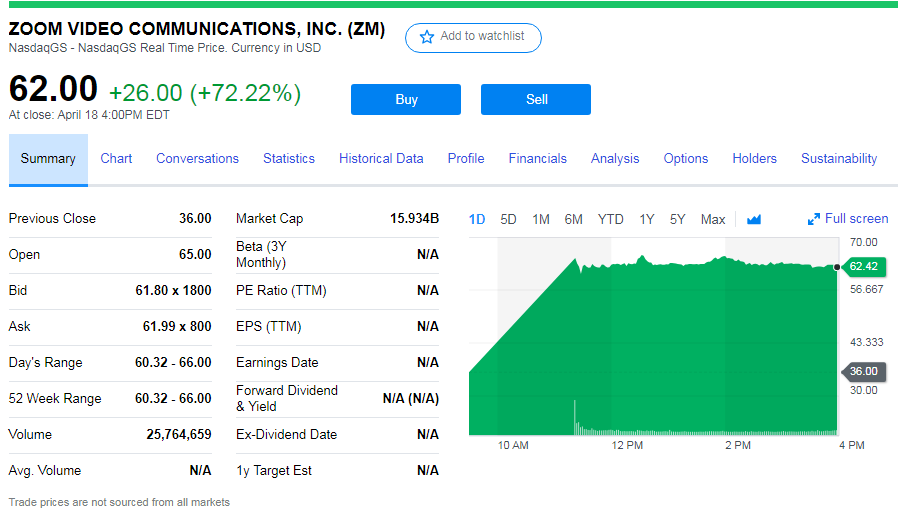The width and height of the screenshot is (898, 519).
Task: Select the 1M chart range
Action: pyautogui.click(x=541, y=219)
